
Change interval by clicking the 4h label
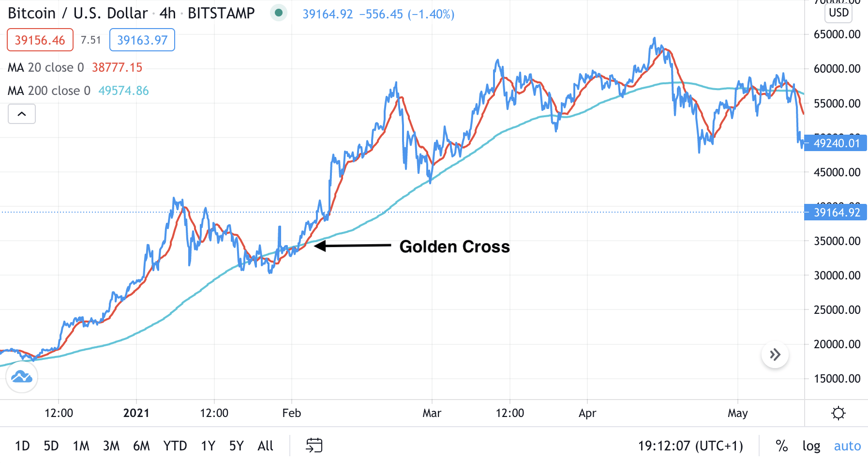168,13
